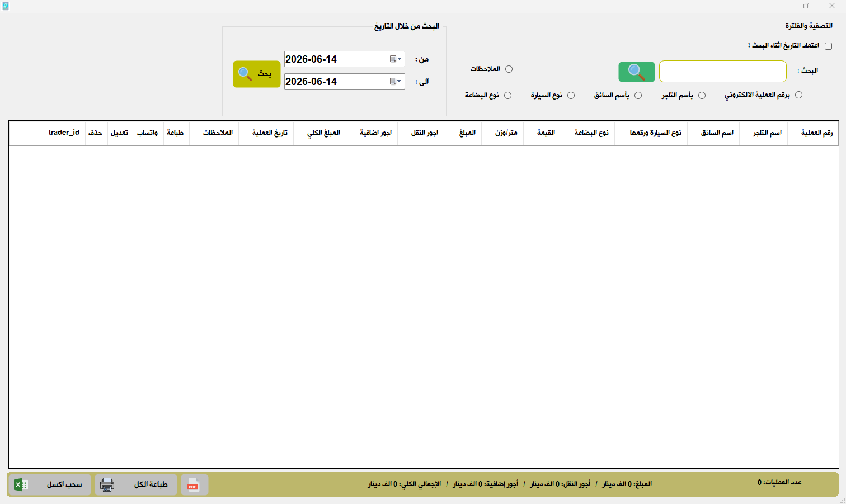The image size is (846, 504).
Task: Click اسم التاجر column header
Action: point(763,133)
